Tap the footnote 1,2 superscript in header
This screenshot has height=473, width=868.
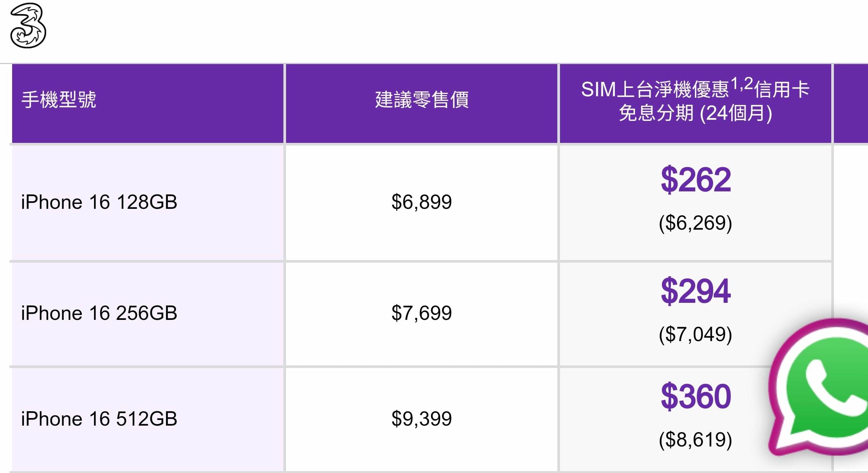(741, 84)
